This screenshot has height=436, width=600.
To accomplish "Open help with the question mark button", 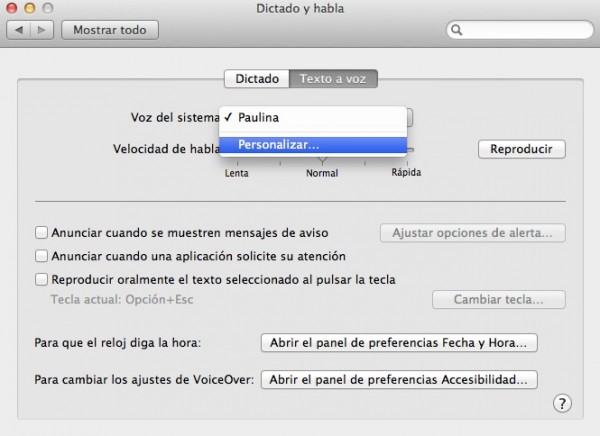I will coord(562,403).
